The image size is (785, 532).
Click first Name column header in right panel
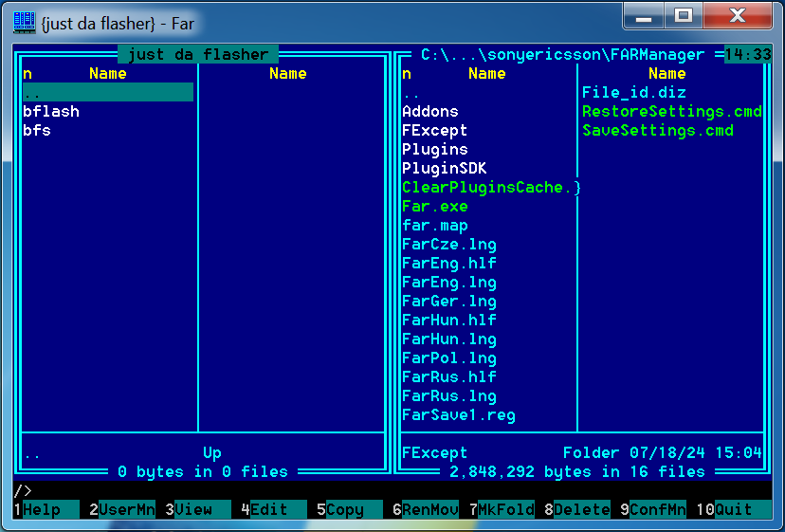pos(487,74)
